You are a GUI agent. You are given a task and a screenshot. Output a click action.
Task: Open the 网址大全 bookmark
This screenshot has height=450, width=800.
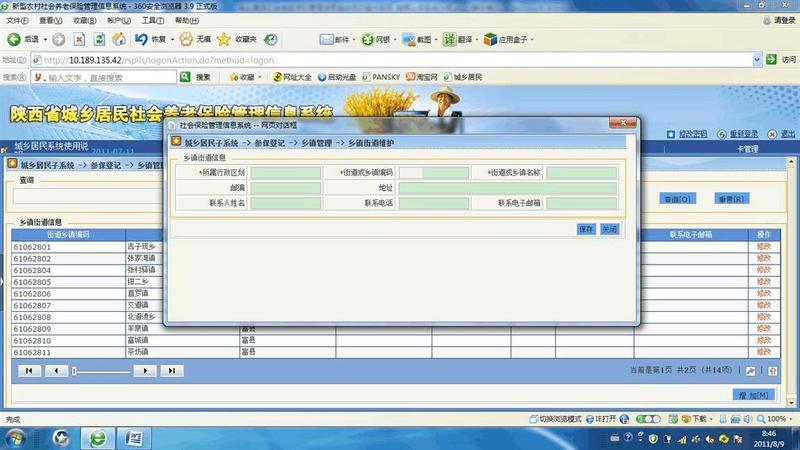pyautogui.click(x=292, y=77)
